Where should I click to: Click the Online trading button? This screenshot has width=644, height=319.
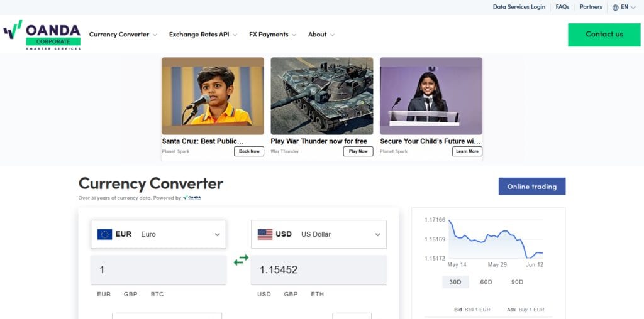point(532,187)
